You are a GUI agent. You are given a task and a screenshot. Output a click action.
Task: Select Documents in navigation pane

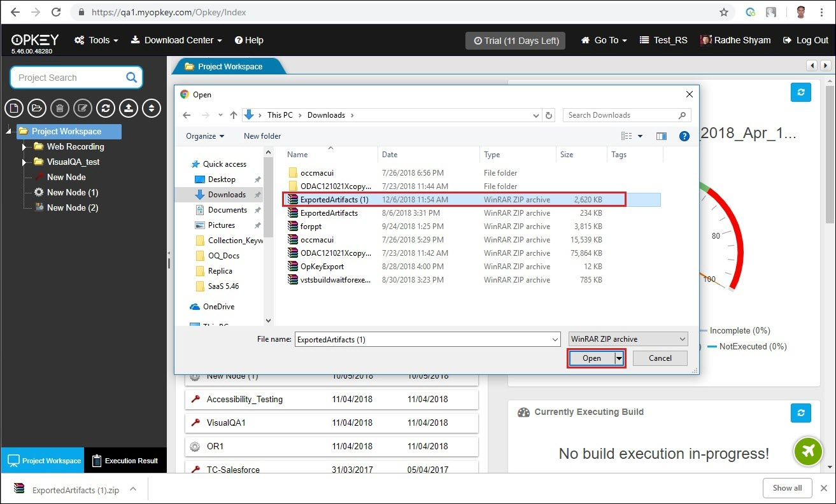(227, 210)
